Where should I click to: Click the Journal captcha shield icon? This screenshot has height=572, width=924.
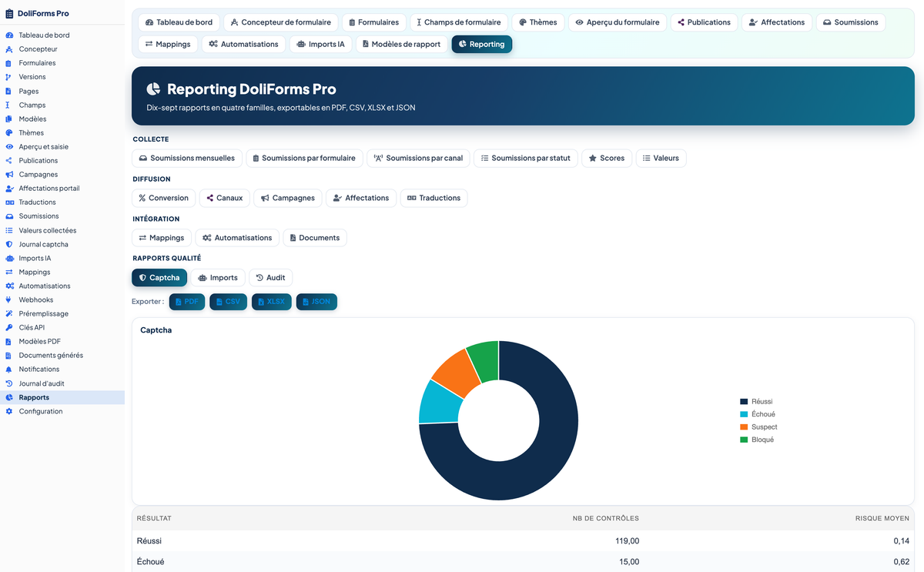click(9, 244)
